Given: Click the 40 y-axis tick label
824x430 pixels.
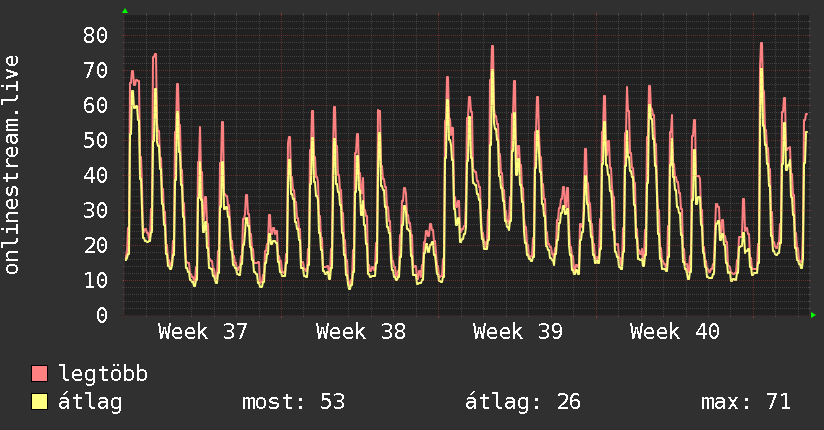Looking at the screenshot, I should pyautogui.click(x=95, y=176).
